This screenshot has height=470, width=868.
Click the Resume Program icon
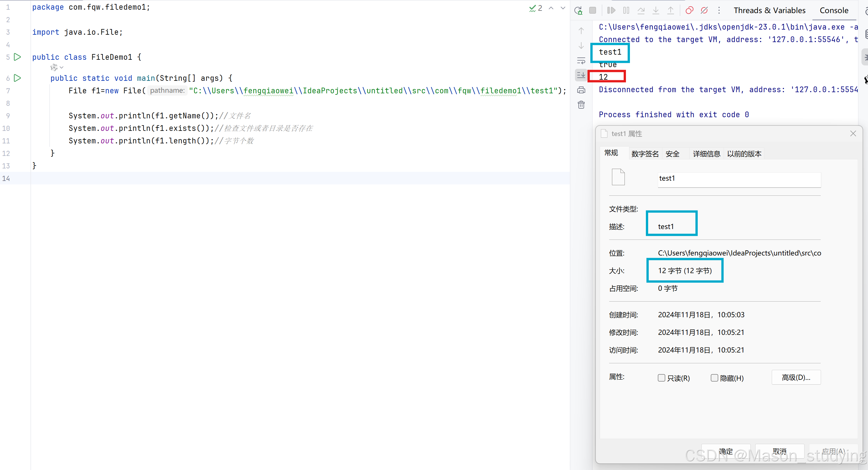click(x=611, y=11)
